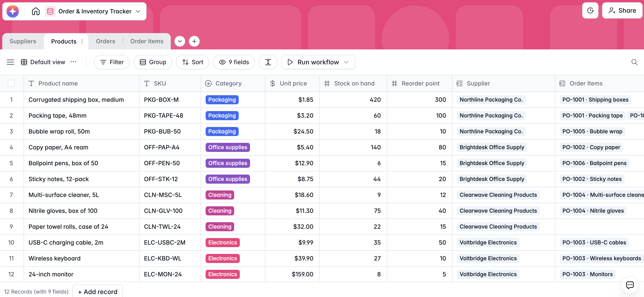Click the Share button
The height and width of the screenshot is (297, 644).
tap(622, 10)
